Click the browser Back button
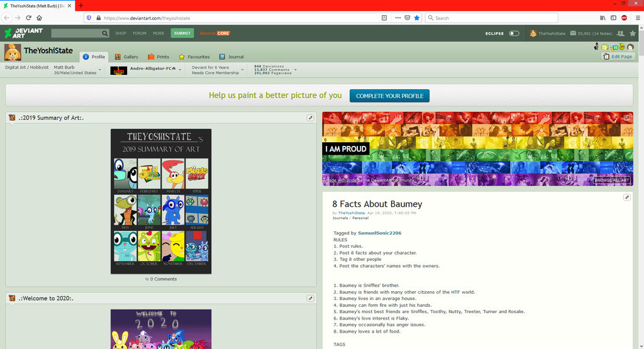Viewport: 644px width, 349px height. (x=7, y=18)
